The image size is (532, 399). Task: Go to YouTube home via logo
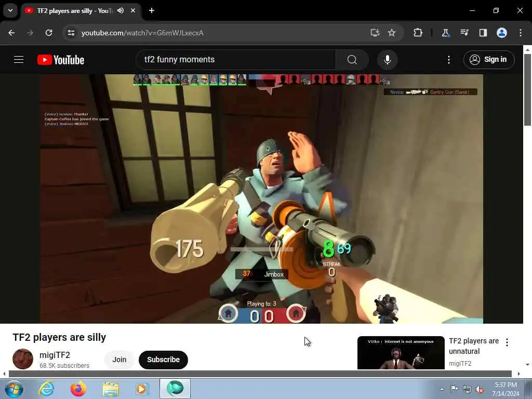pyautogui.click(x=61, y=60)
